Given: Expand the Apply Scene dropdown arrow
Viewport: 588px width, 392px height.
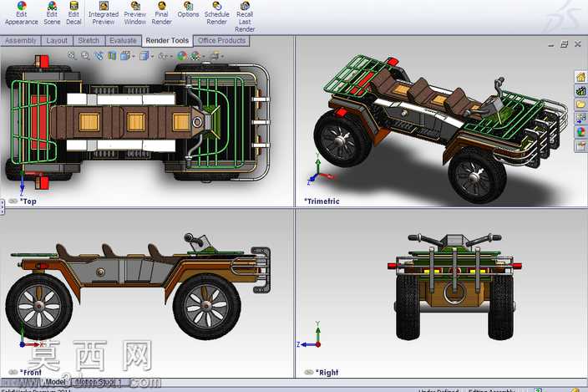Looking at the screenshot, I should pos(204,57).
